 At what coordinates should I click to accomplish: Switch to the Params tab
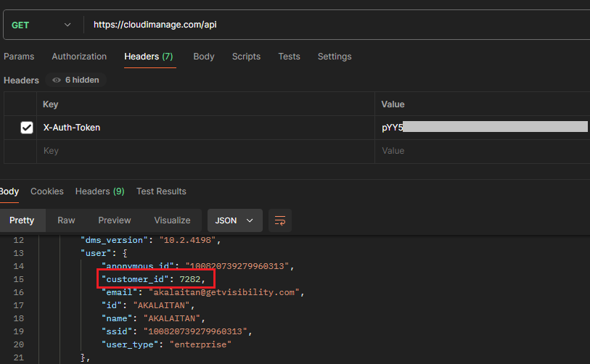tap(19, 57)
